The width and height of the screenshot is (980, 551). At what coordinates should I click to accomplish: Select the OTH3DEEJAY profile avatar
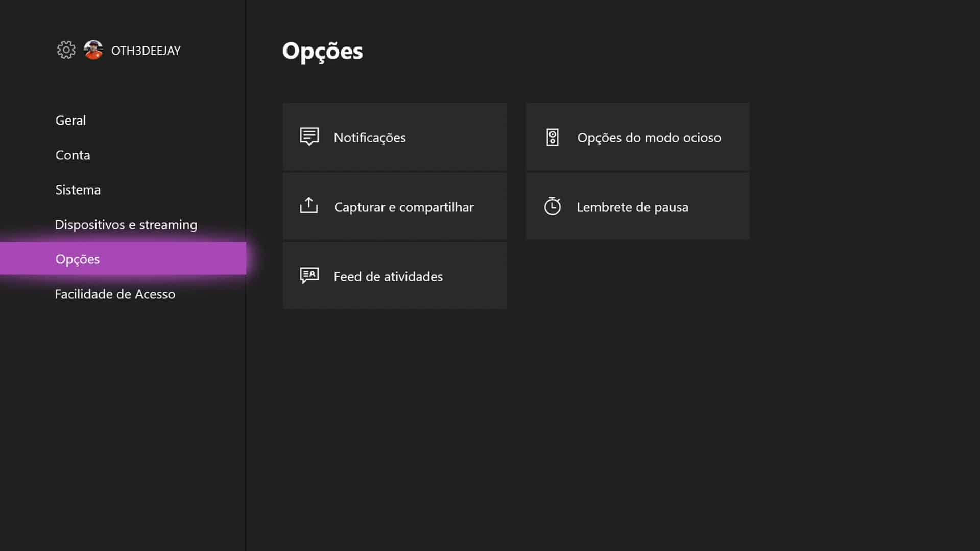click(93, 50)
